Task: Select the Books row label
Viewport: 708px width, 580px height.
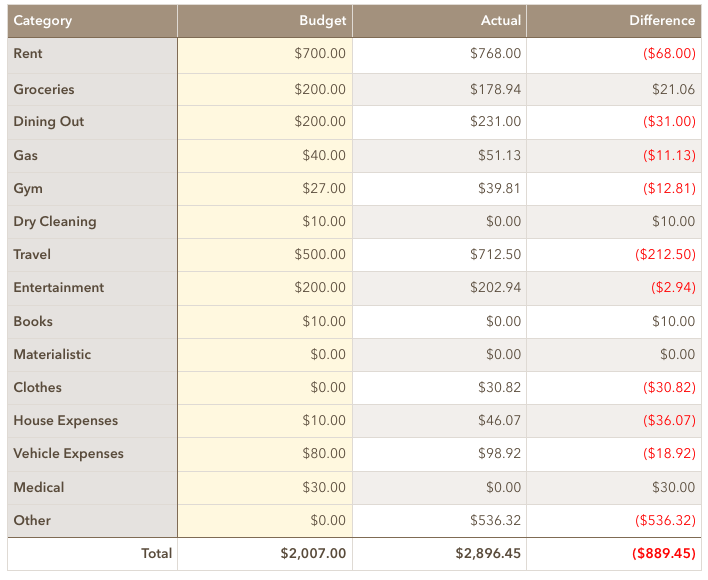Action: coord(93,322)
